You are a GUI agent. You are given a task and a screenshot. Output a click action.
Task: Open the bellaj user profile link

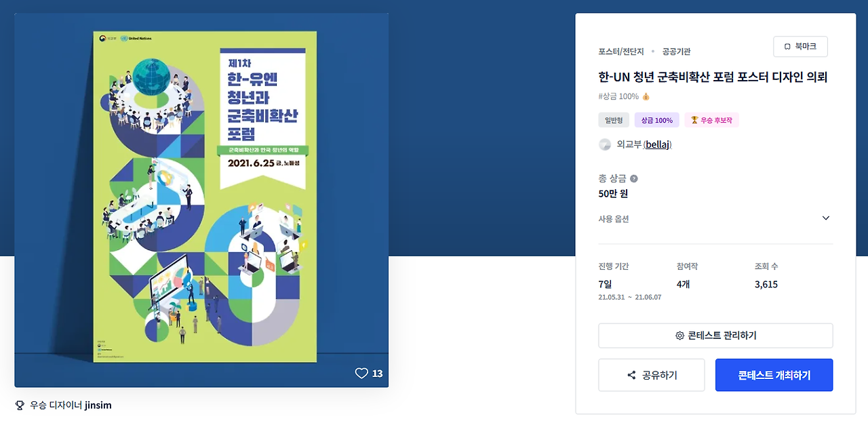coord(657,144)
